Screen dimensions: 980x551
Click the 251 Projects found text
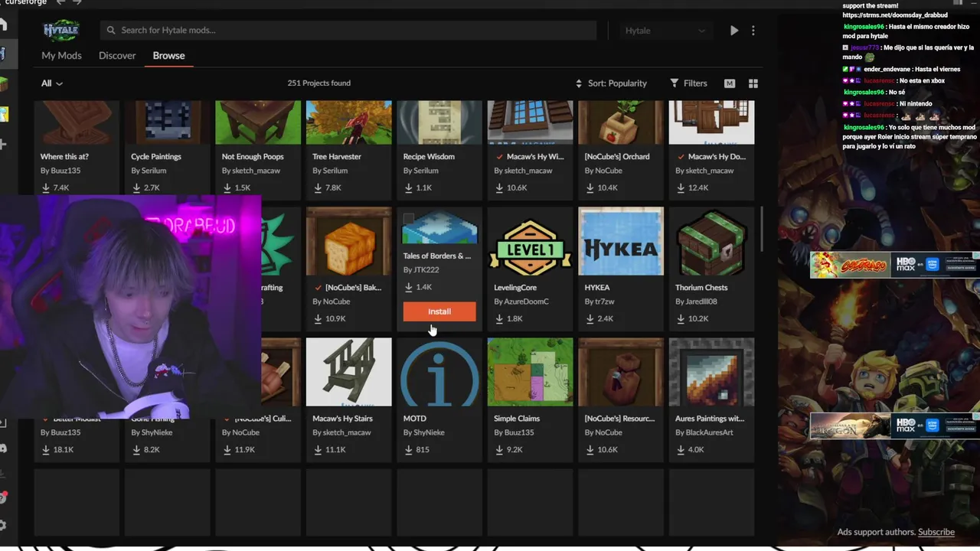[x=319, y=83]
